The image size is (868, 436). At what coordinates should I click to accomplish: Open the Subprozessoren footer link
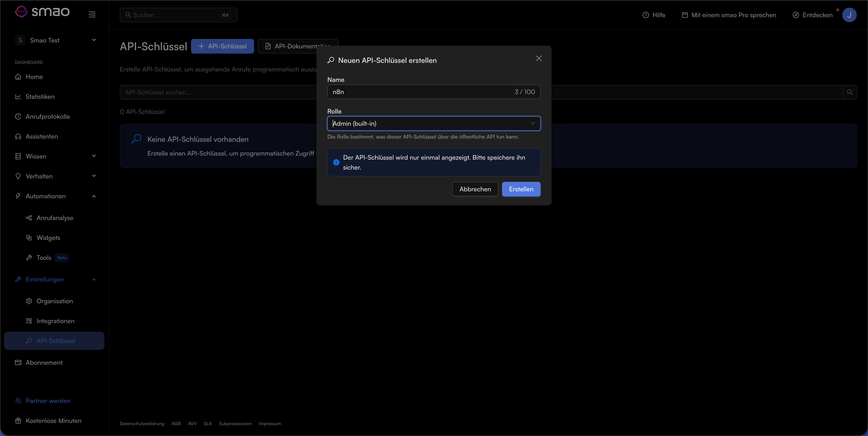point(235,424)
